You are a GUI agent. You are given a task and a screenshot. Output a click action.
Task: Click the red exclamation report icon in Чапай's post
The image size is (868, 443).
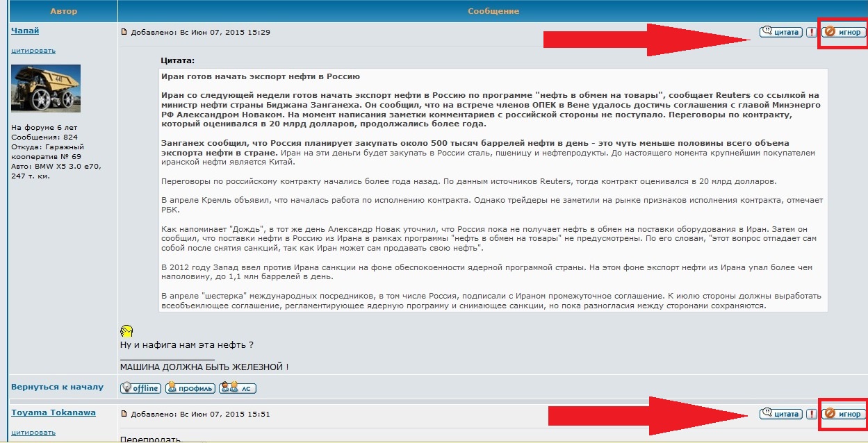pyautogui.click(x=811, y=32)
